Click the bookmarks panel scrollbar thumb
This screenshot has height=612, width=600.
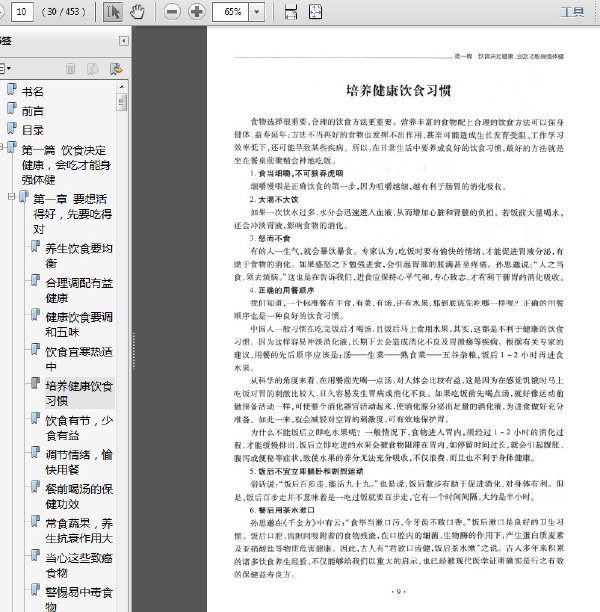(x=122, y=102)
